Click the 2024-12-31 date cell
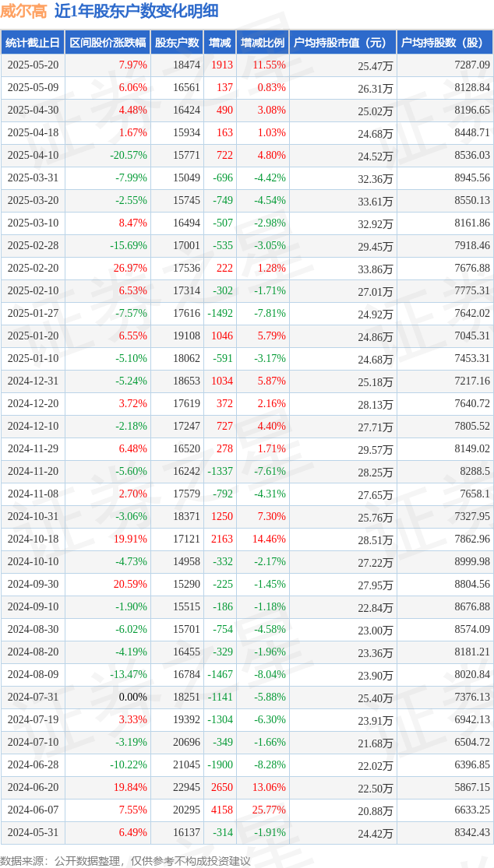This screenshot has height=868, width=494. [x=33, y=381]
